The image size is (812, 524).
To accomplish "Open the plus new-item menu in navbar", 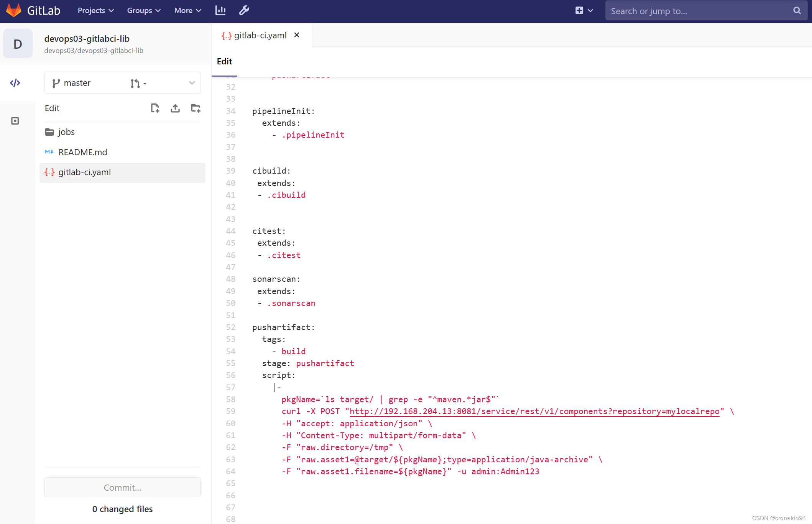I will pyautogui.click(x=584, y=10).
